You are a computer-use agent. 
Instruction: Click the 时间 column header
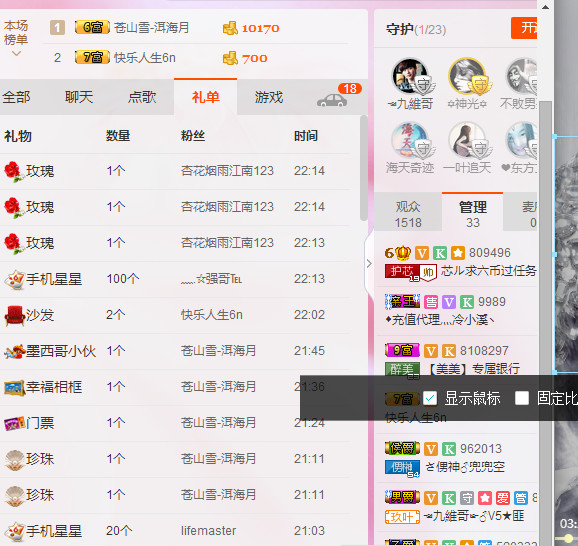[x=306, y=136]
